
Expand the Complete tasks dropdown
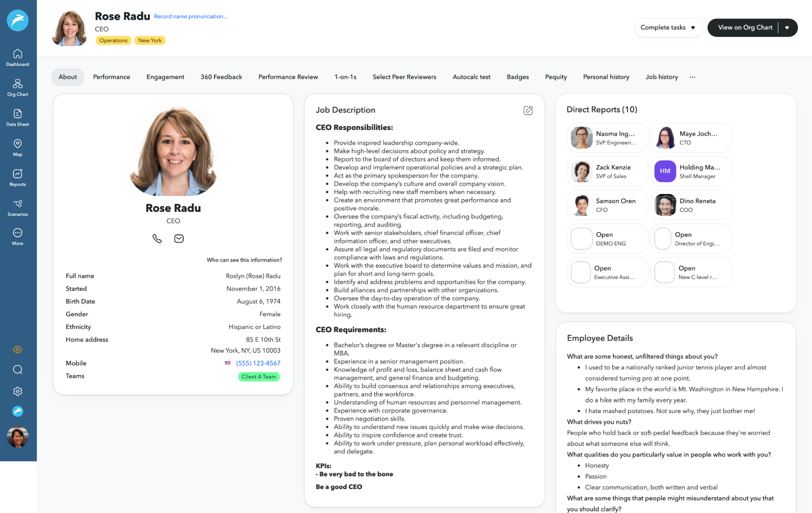coord(668,28)
